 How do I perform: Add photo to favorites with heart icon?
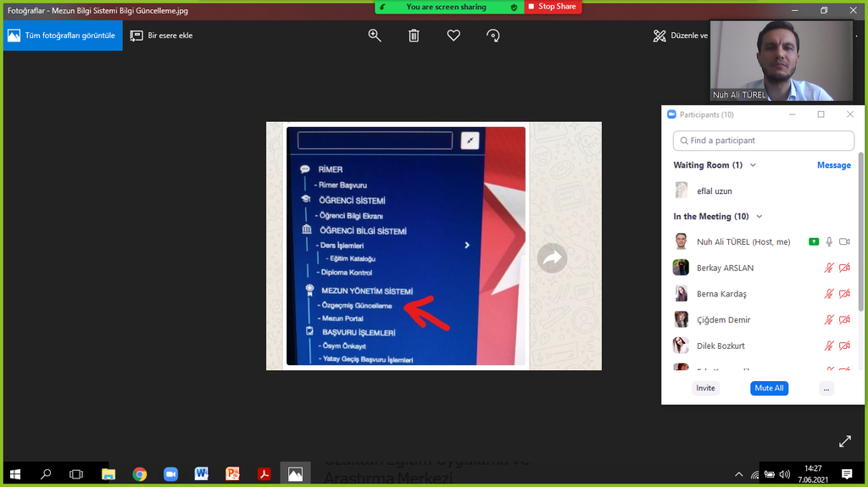[453, 36]
